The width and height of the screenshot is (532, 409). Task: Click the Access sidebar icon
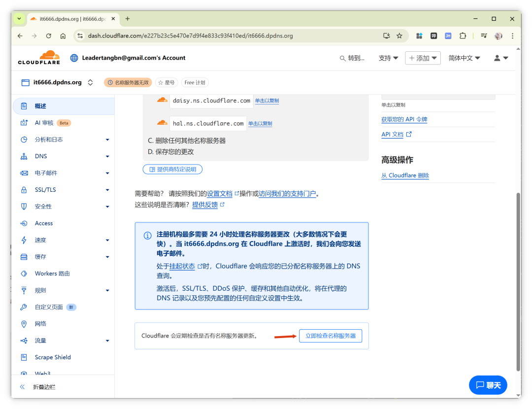coord(24,223)
